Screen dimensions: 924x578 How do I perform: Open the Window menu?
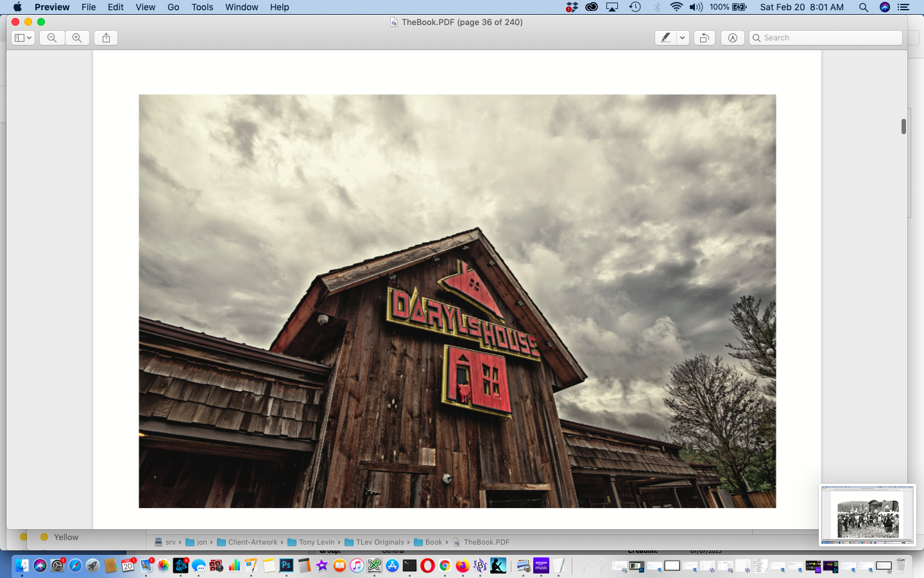[x=241, y=7]
